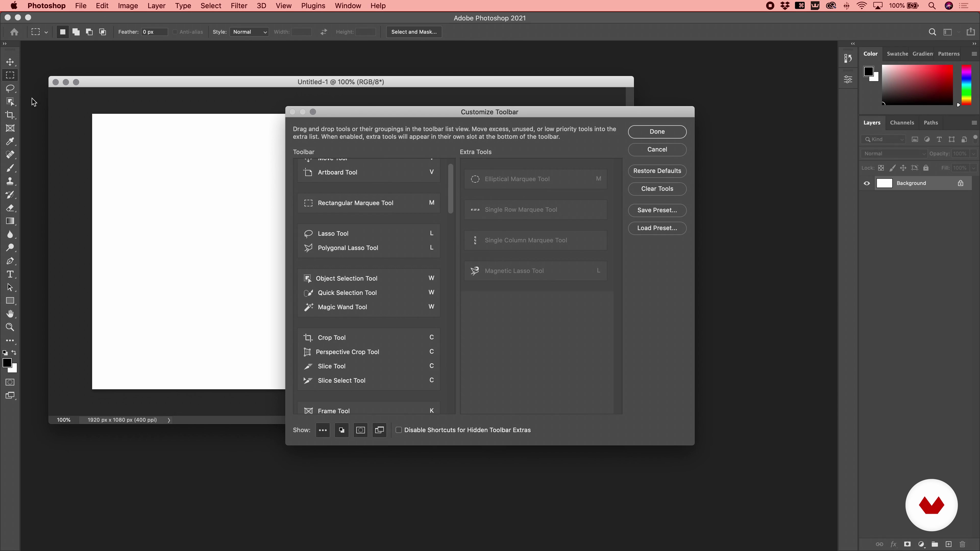The image size is (980, 551).
Task: Click Done in Customize Toolbar
Action: [x=657, y=132]
